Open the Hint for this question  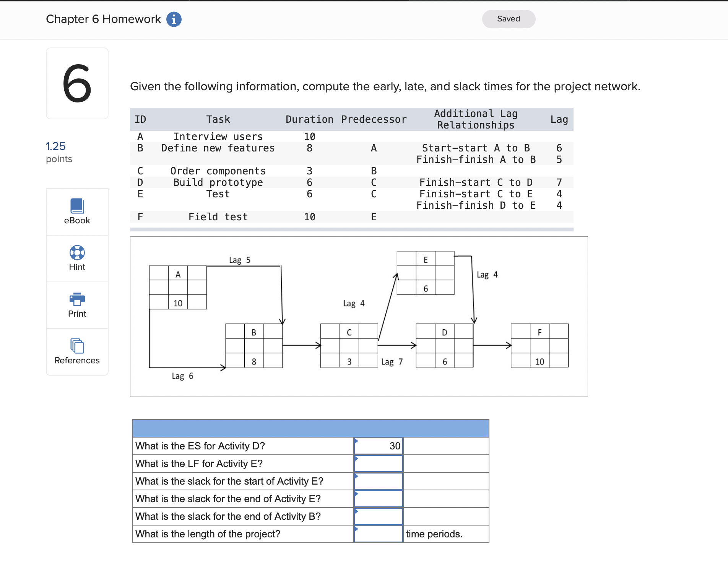click(77, 258)
